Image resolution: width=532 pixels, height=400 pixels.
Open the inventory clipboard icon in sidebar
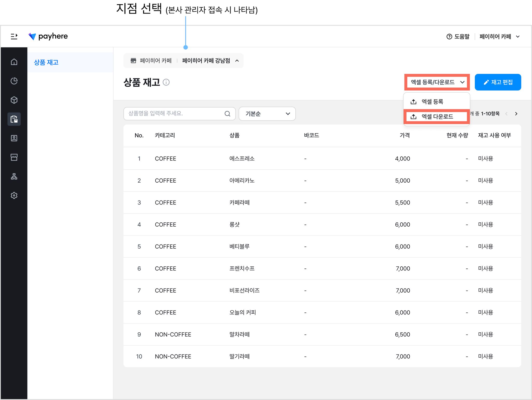click(14, 119)
